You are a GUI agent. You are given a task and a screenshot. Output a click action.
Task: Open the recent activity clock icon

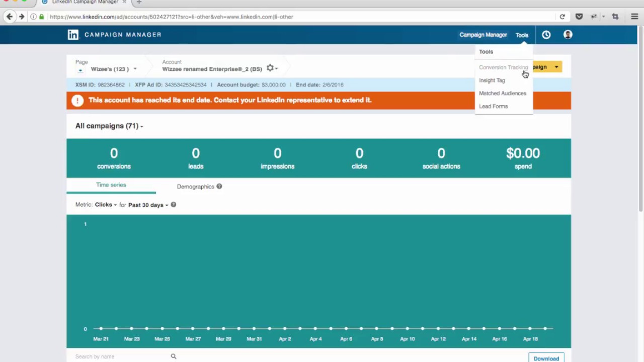click(546, 35)
